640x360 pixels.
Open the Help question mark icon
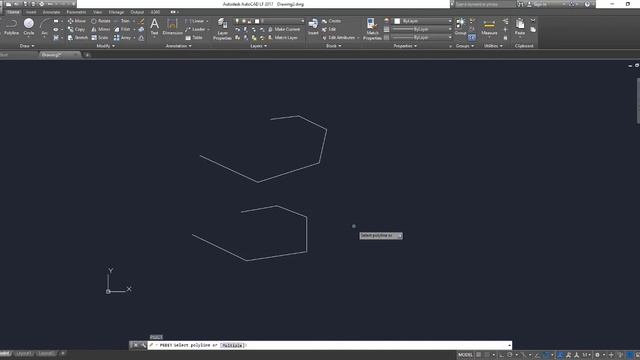tap(587, 4)
